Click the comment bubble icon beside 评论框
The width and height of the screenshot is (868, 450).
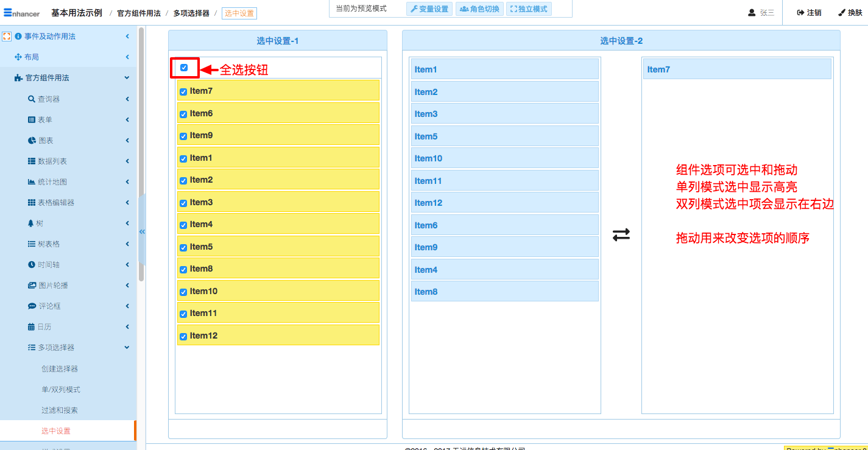coord(32,306)
